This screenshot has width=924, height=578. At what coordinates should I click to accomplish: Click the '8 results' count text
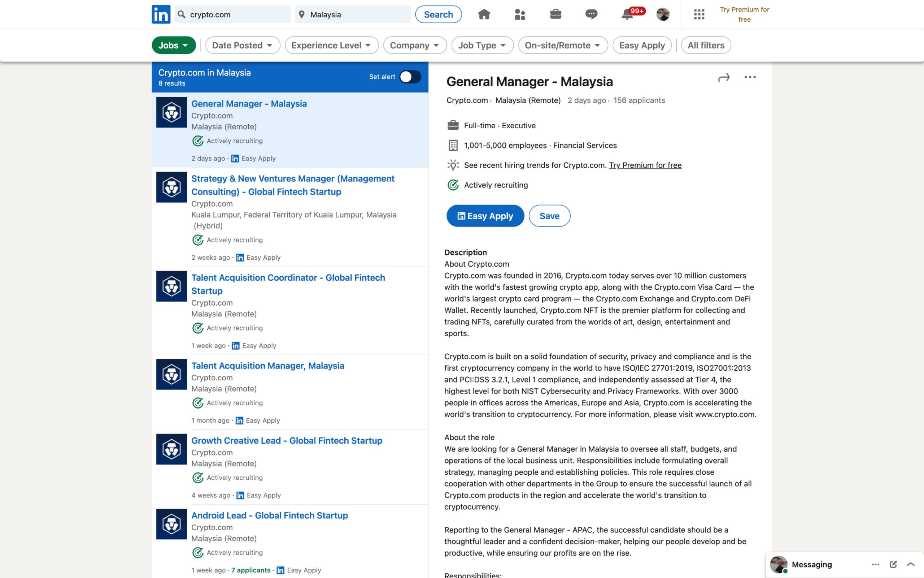[x=171, y=83]
